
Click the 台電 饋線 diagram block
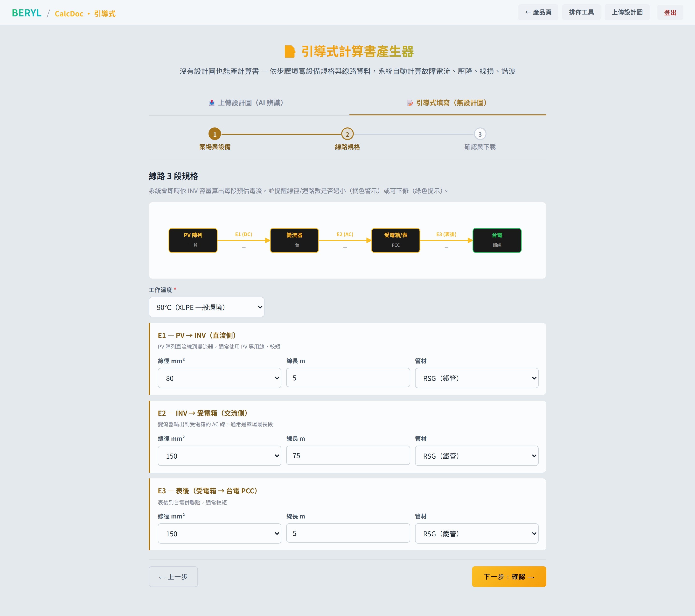(x=497, y=240)
